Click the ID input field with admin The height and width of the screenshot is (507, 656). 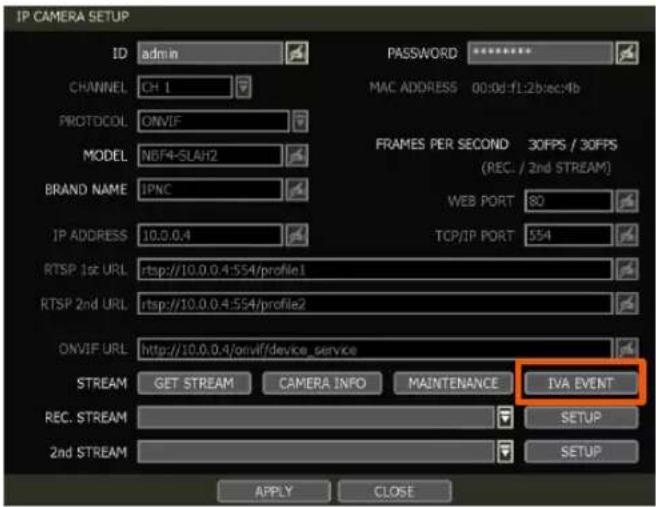[x=210, y=53]
